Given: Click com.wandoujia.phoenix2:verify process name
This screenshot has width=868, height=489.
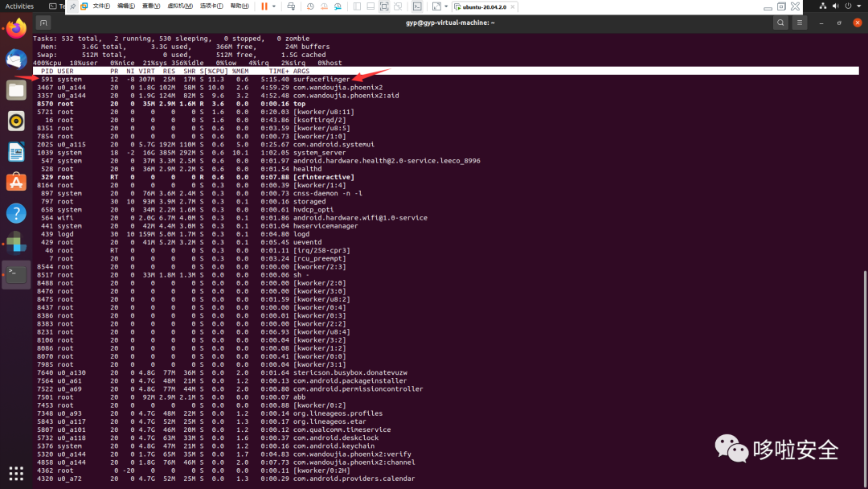Looking at the screenshot, I should pos(352,454).
